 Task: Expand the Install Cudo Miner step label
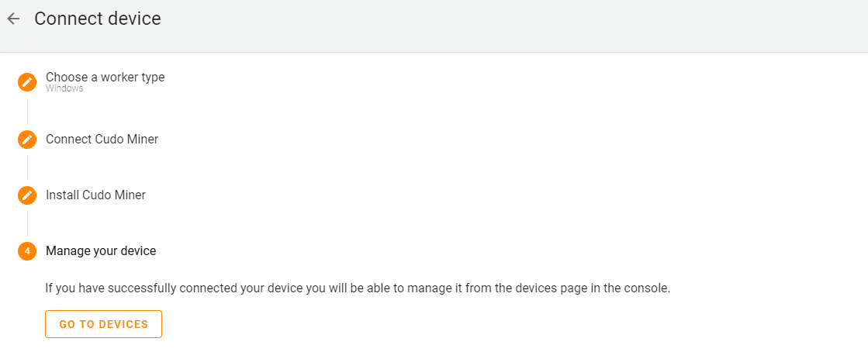click(95, 195)
